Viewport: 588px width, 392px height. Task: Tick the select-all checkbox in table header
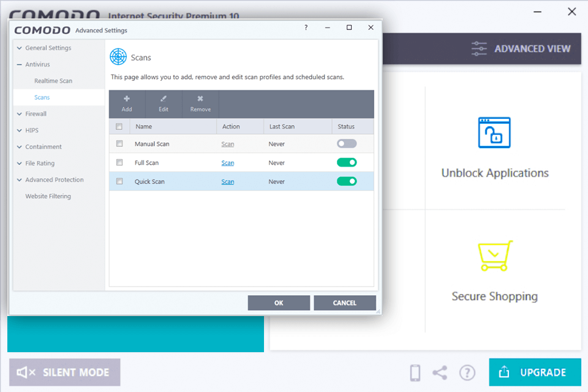pyautogui.click(x=119, y=126)
